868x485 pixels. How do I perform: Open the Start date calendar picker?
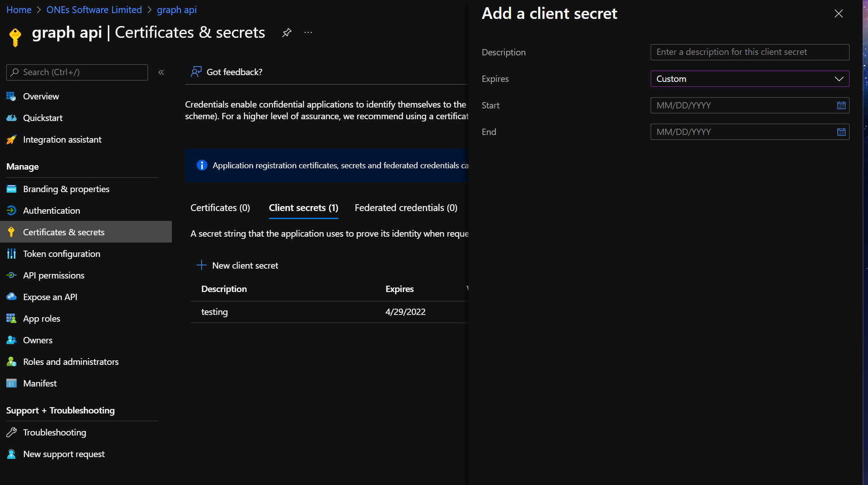coord(841,105)
